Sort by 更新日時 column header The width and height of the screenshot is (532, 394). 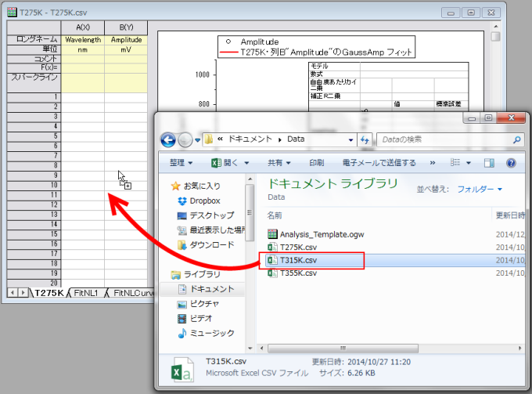point(510,215)
